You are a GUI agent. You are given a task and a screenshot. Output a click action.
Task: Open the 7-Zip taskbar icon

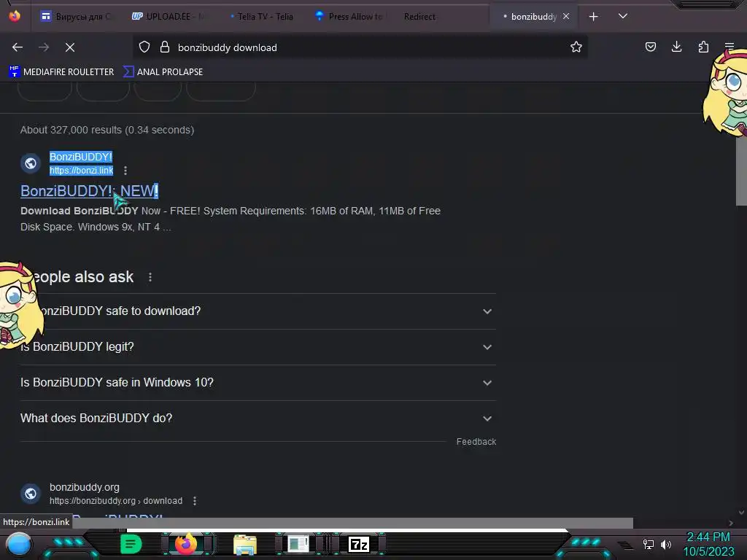click(359, 544)
